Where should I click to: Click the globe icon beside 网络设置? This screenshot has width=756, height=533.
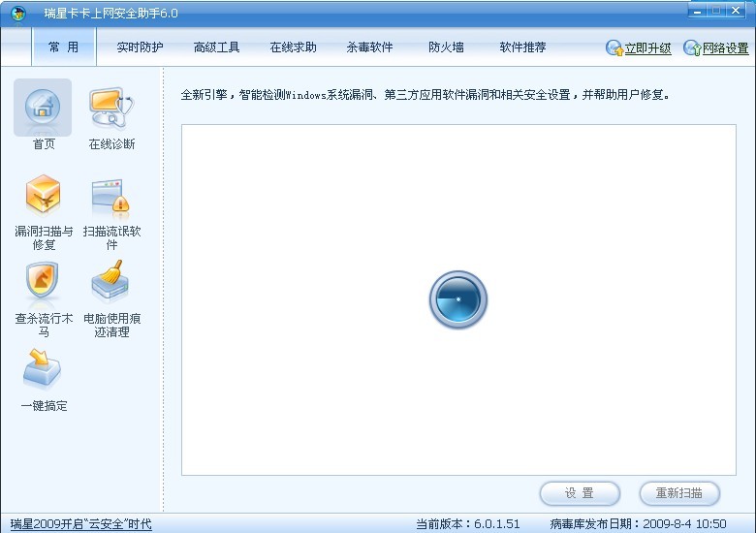point(692,47)
